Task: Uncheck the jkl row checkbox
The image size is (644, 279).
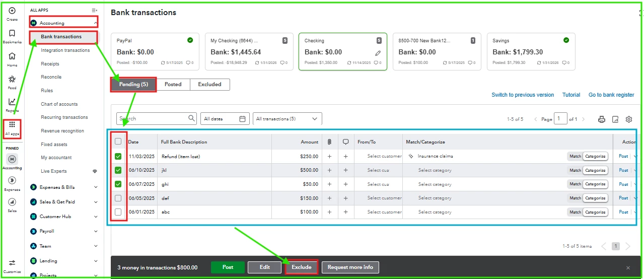Action: (118, 170)
